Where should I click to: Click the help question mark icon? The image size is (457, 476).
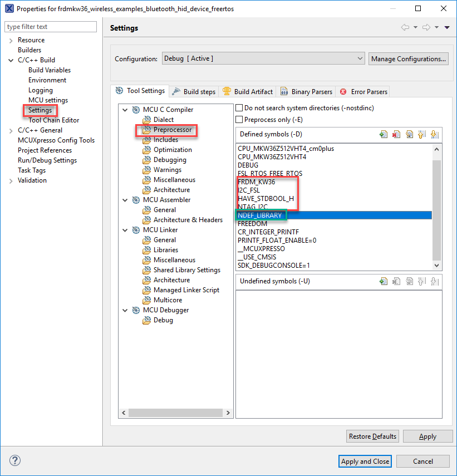(x=15, y=460)
